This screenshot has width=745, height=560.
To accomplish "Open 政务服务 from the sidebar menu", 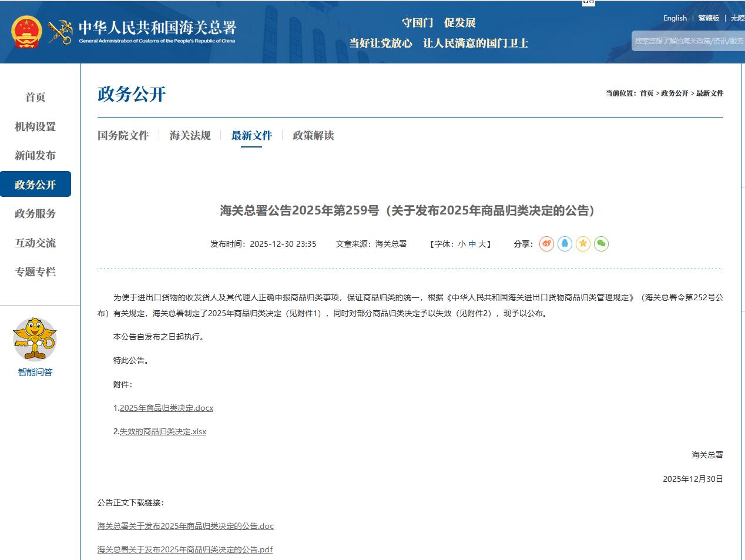I will pos(35,214).
